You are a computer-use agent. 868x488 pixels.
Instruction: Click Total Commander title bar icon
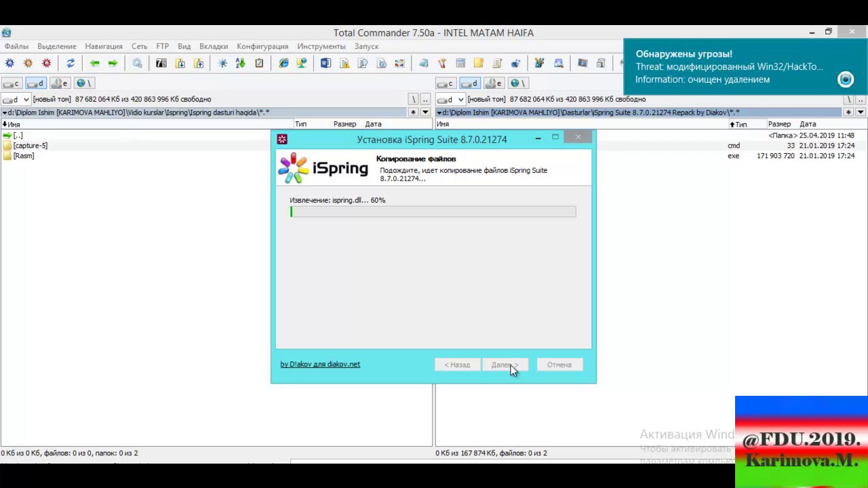click(x=6, y=33)
